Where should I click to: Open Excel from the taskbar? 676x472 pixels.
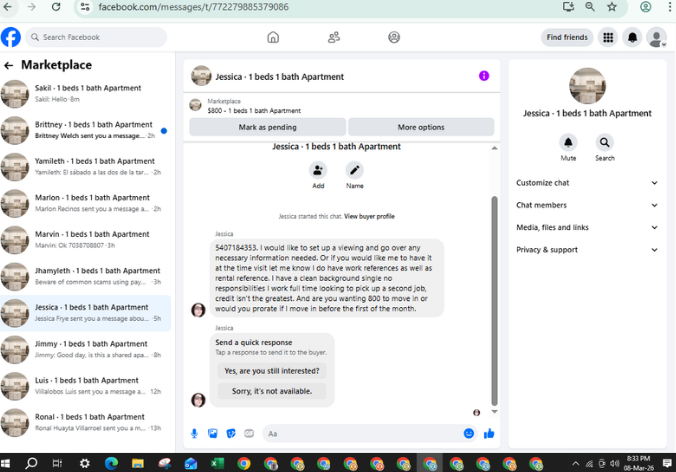[217, 463]
